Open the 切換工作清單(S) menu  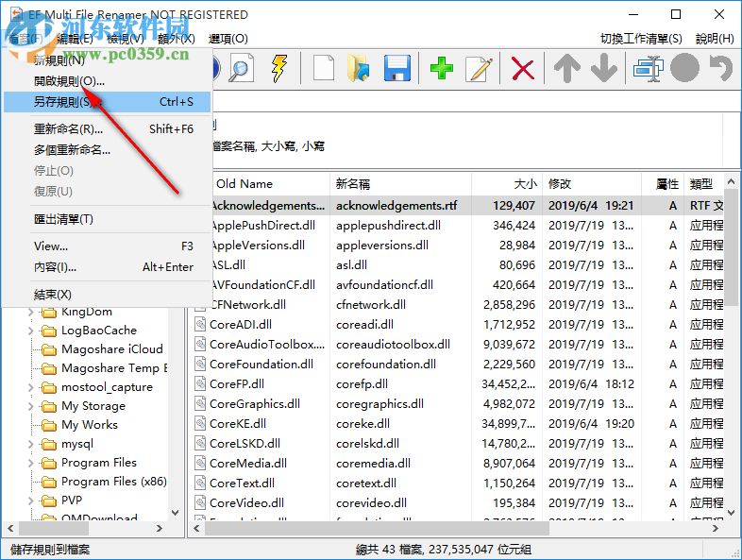coord(641,39)
